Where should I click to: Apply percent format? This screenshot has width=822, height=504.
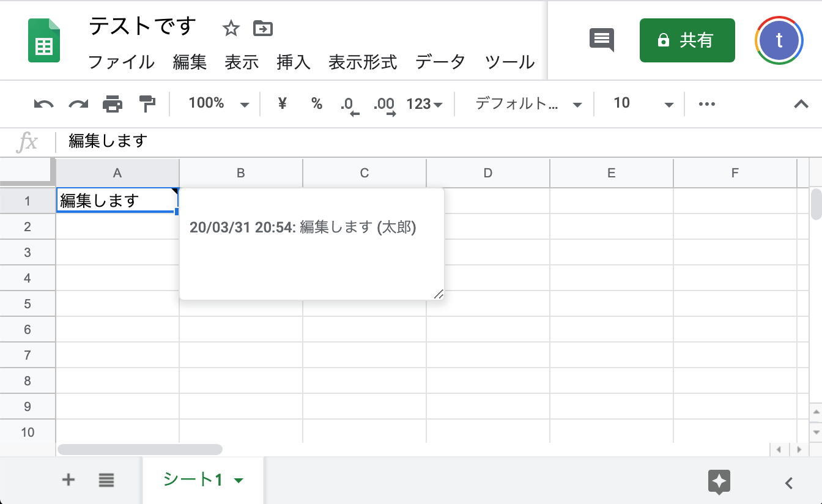click(x=317, y=103)
